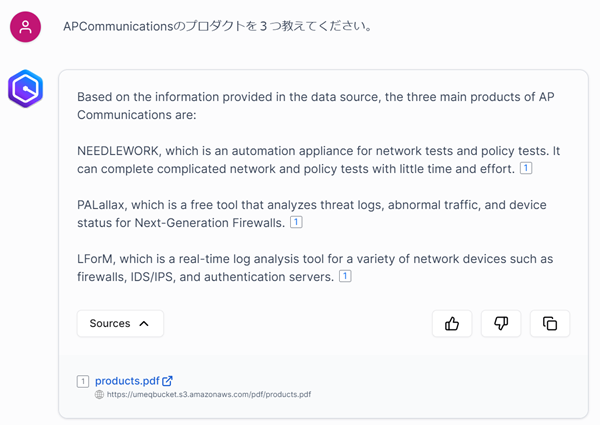Image resolution: width=600 pixels, height=425 pixels.
Task: Click the source number 1 badge beside products.pdf
Action: tap(83, 381)
